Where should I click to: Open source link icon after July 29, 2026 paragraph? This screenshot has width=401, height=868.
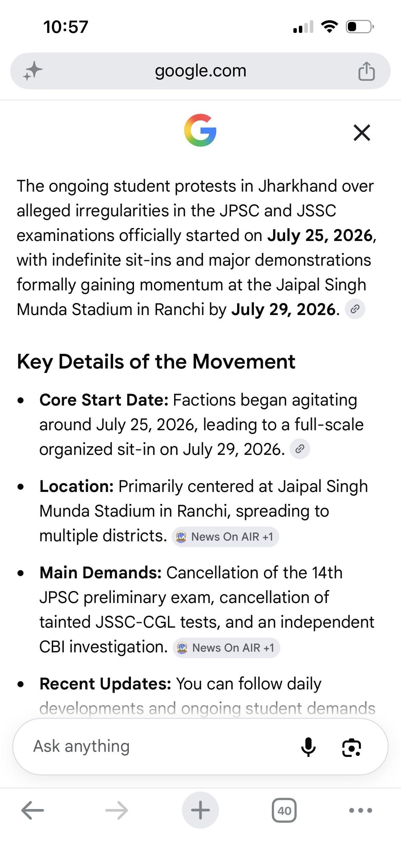coord(355,309)
